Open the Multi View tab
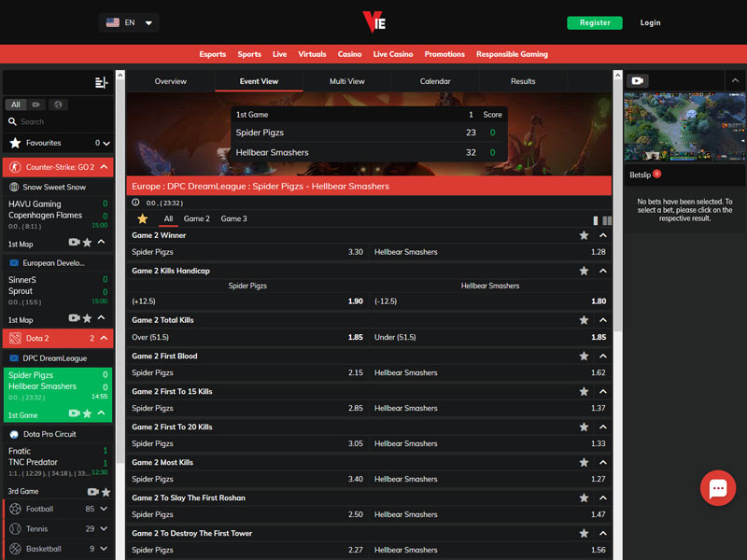 pyautogui.click(x=346, y=81)
